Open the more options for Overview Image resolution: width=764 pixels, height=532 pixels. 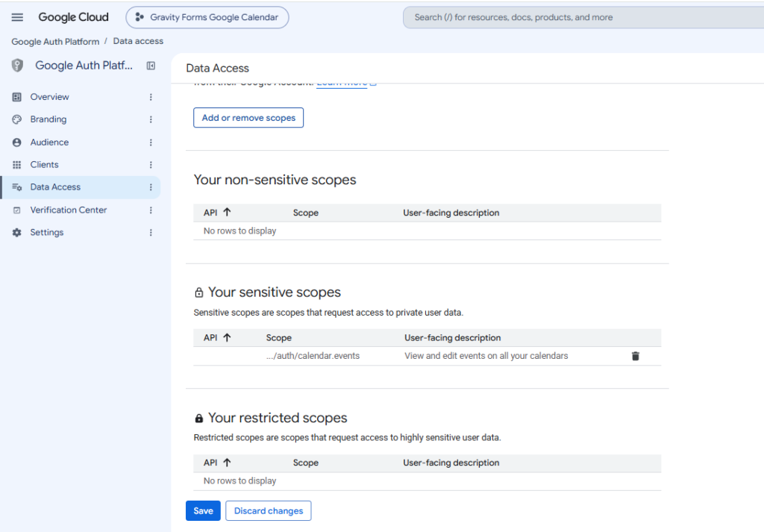[151, 97]
